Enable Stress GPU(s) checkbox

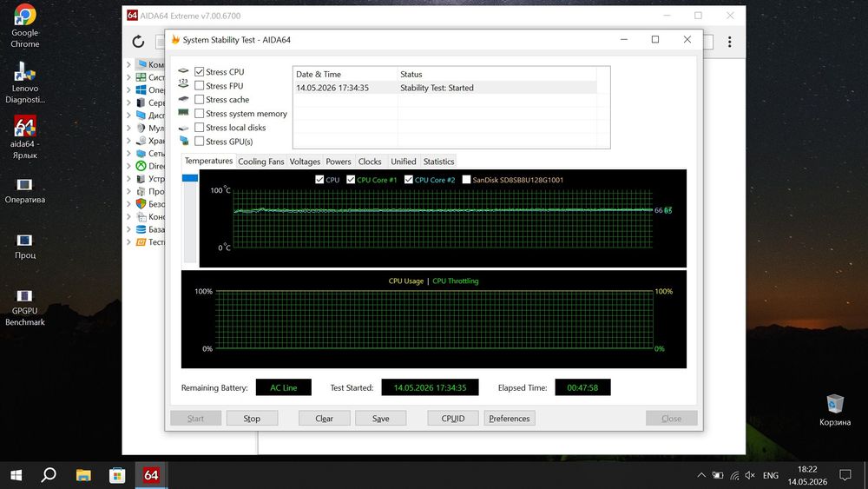coord(200,142)
